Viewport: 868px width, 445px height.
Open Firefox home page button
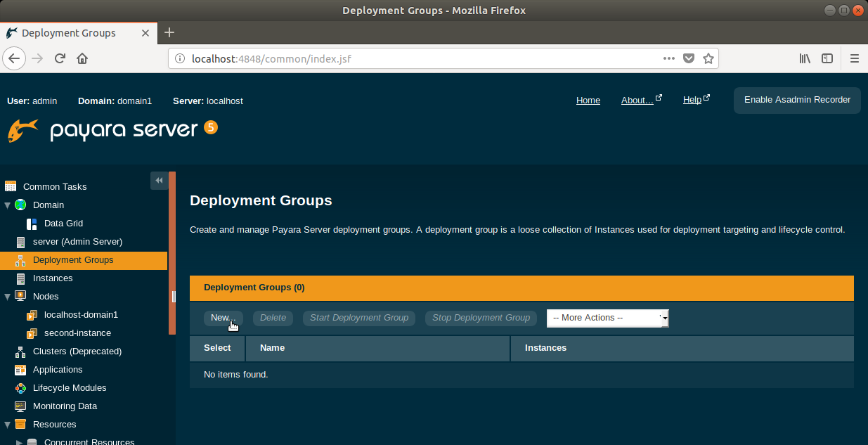point(82,58)
